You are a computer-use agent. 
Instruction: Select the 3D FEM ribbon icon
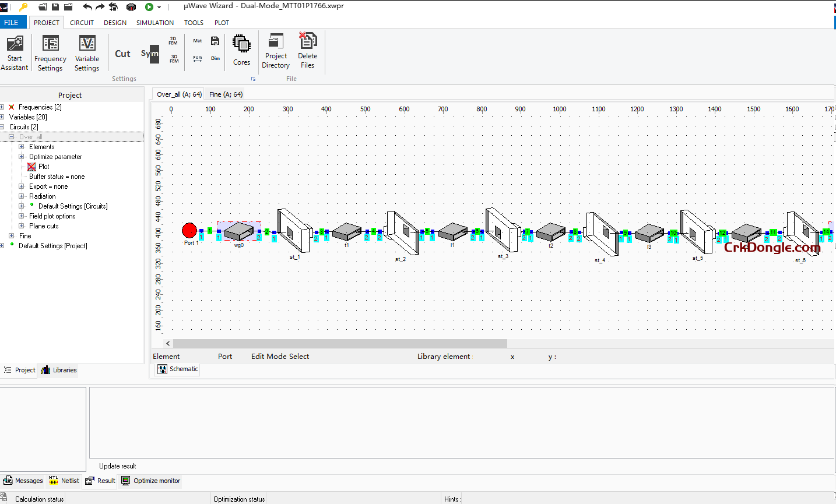[x=173, y=58]
